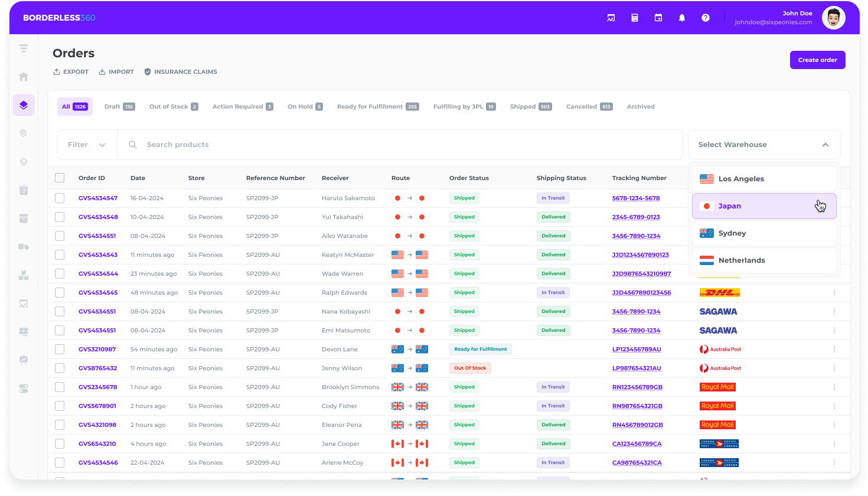This screenshot has width=868, height=496.
Task: Open the analytics chart icon in the top bar
Action: pyautogui.click(x=611, y=18)
